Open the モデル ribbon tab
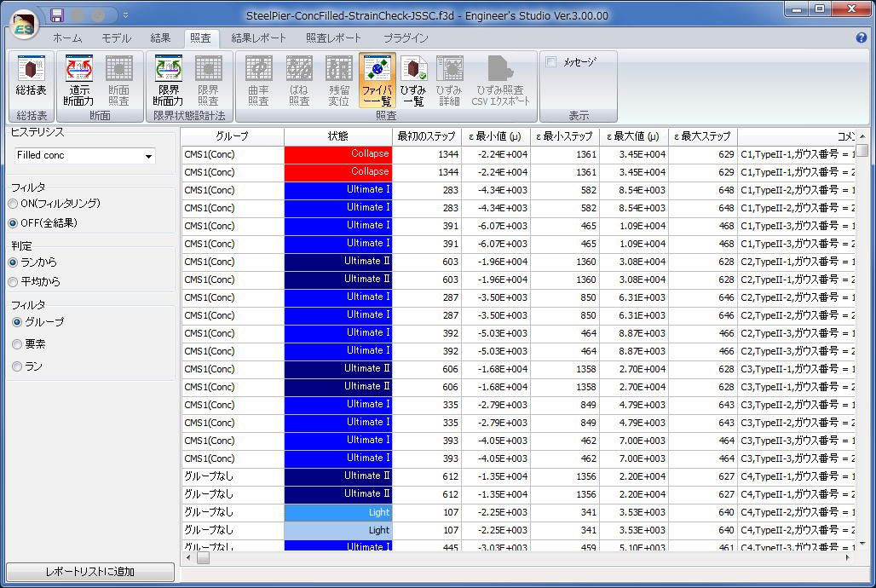 click(116, 38)
